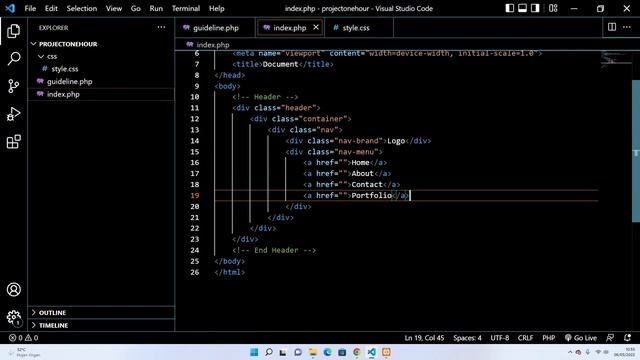Click the vertical scrollbar of the editor
Image resolution: width=640 pixels, height=360 pixels.
click(636, 151)
